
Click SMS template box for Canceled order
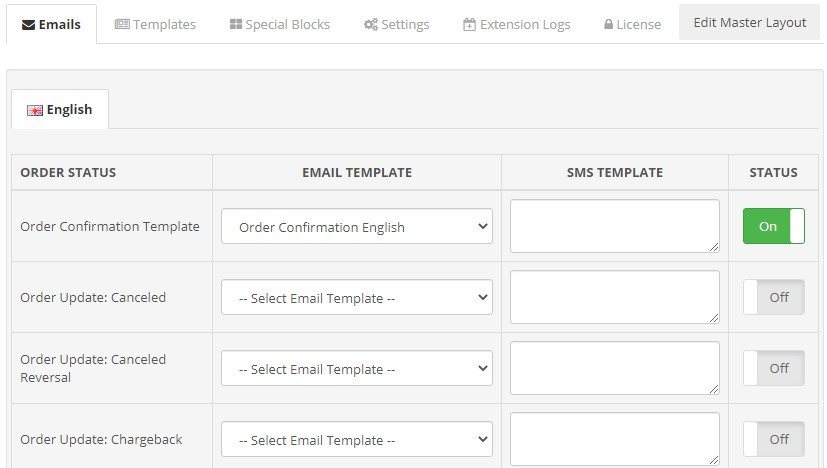[614, 297]
